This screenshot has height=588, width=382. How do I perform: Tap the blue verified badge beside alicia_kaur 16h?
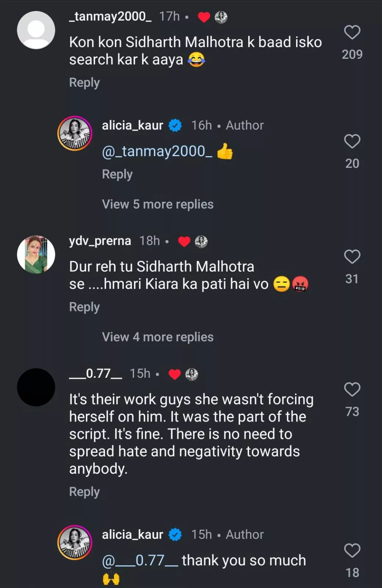175,126
